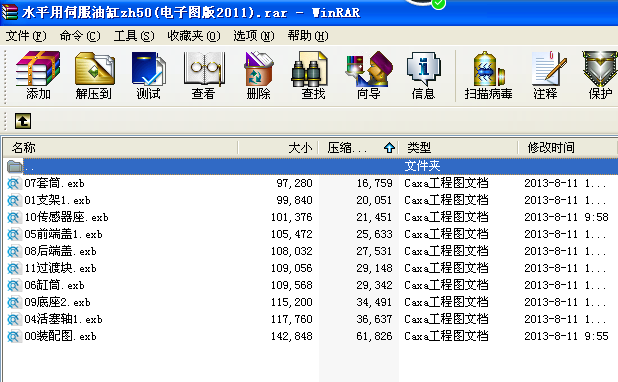Sort by the 名称 column header
618x382 pixels.
click(121, 148)
